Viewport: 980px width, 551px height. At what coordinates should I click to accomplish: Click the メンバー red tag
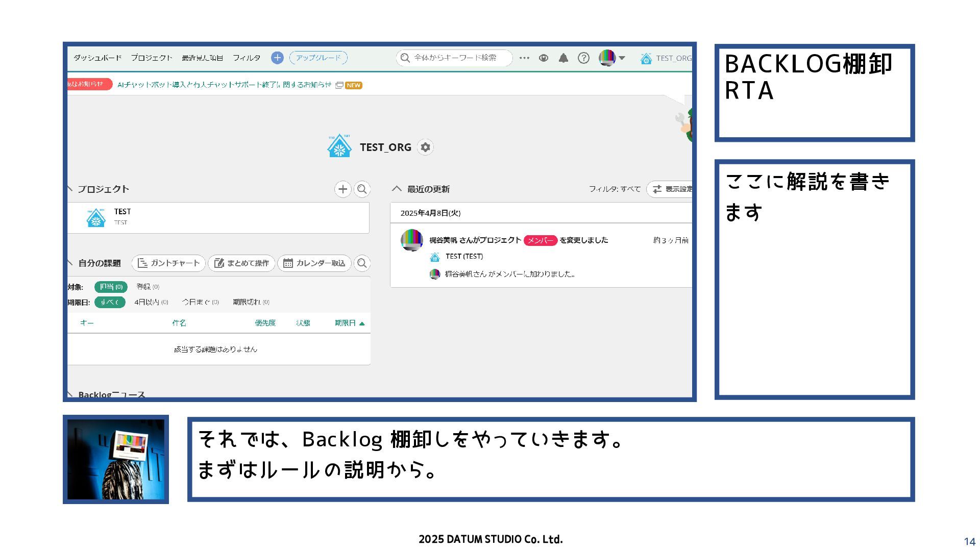pyautogui.click(x=541, y=240)
